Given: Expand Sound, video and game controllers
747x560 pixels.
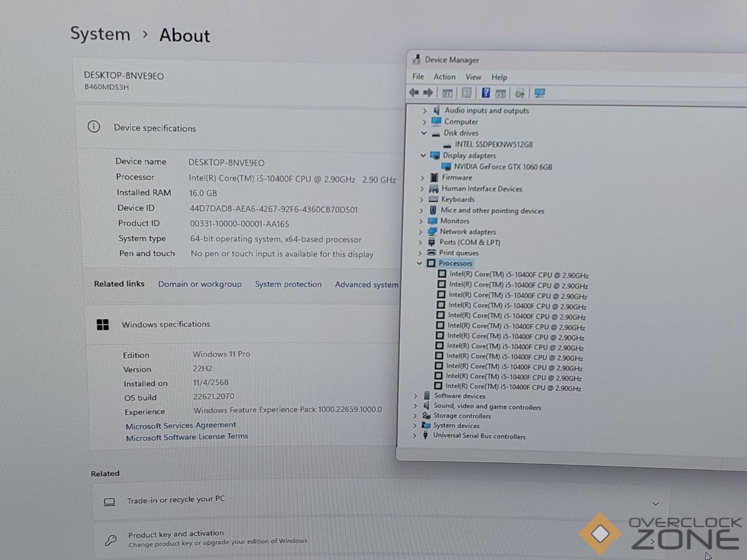Looking at the screenshot, I should point(415,406).
